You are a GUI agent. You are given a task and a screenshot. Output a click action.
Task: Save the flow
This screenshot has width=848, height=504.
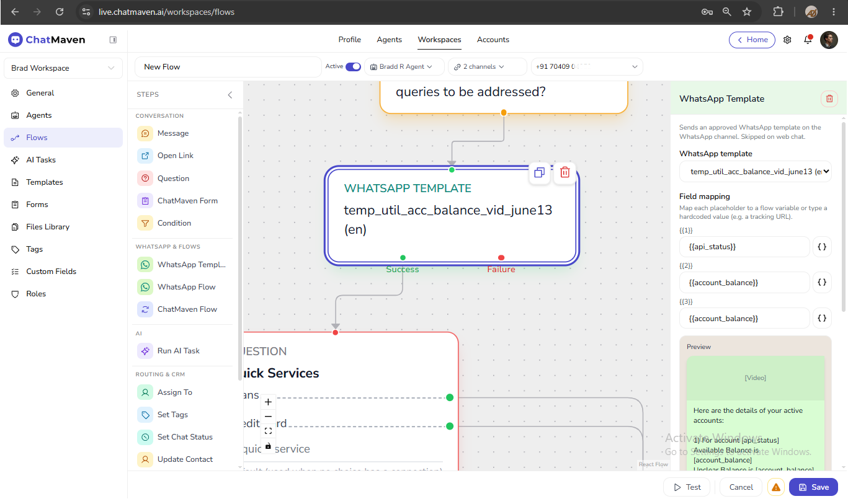pos(813,487)
